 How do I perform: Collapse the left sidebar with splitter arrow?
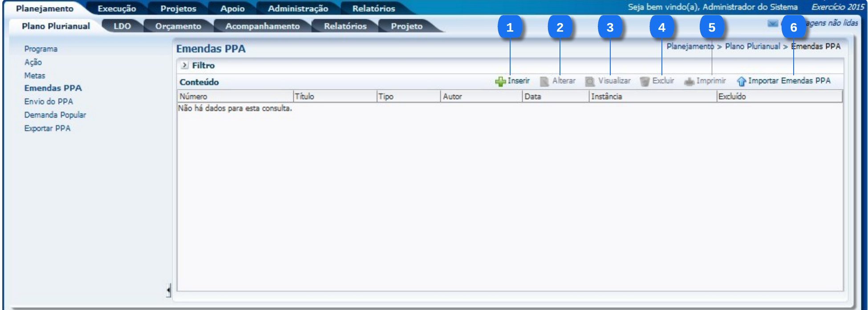(168, 290)
